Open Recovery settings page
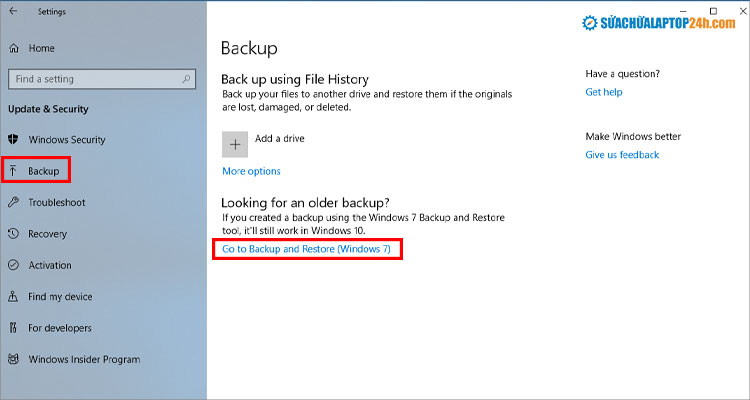The image size is (750, 400). [47, 234]
